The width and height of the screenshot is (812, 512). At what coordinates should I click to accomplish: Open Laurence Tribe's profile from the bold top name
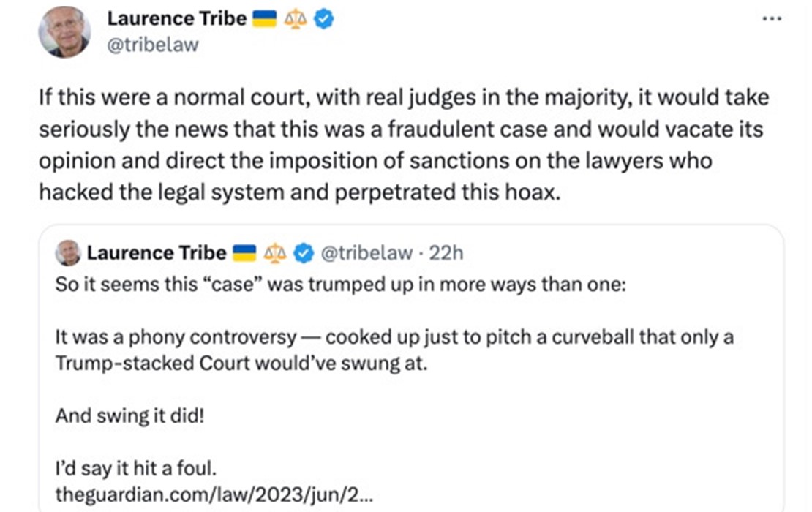pyautogui.click(x=176, y=20)
